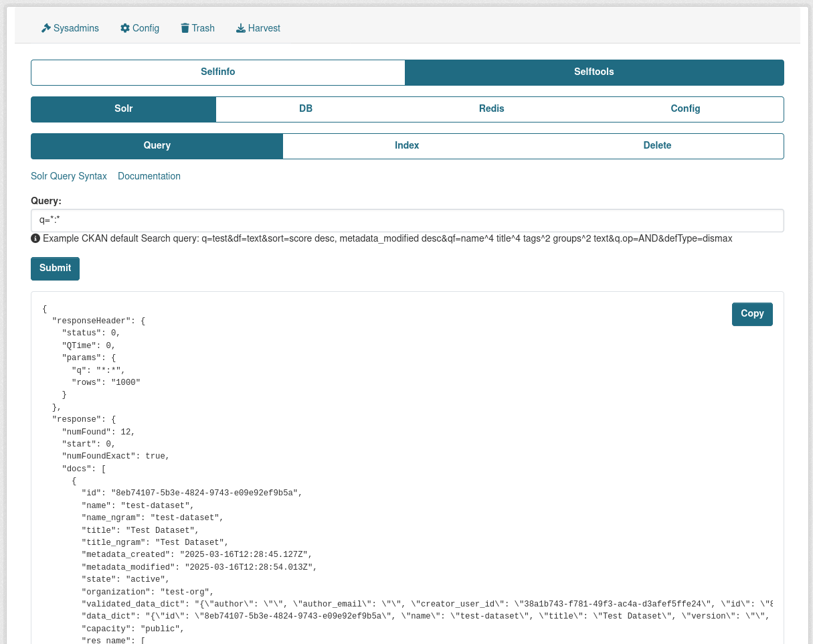Click the Sysadmins gavel icon
The height and width of the screenshot is (644, 813).
pos(46,28)
